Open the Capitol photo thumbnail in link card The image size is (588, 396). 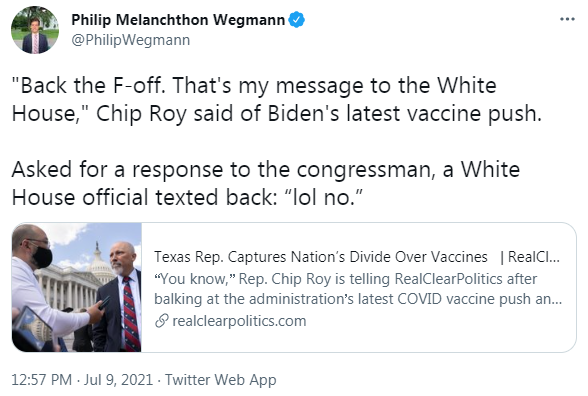[x=76, y=287]
